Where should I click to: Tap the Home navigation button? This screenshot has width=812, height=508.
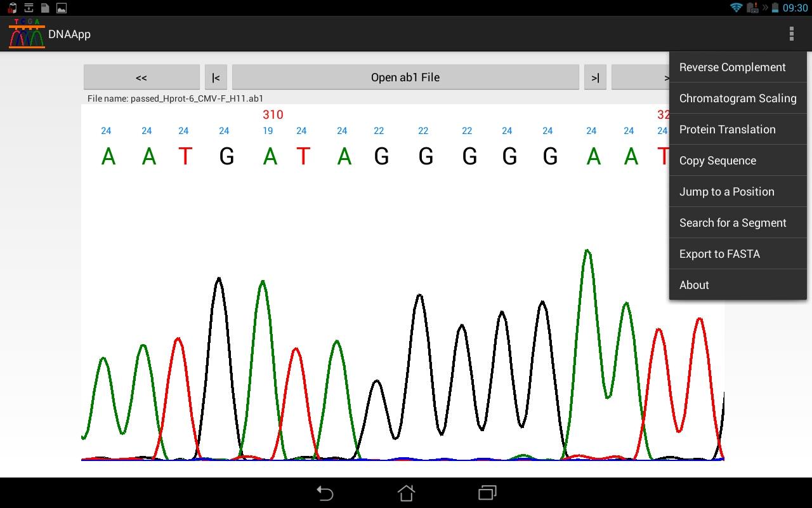click(x=406, y=493)
